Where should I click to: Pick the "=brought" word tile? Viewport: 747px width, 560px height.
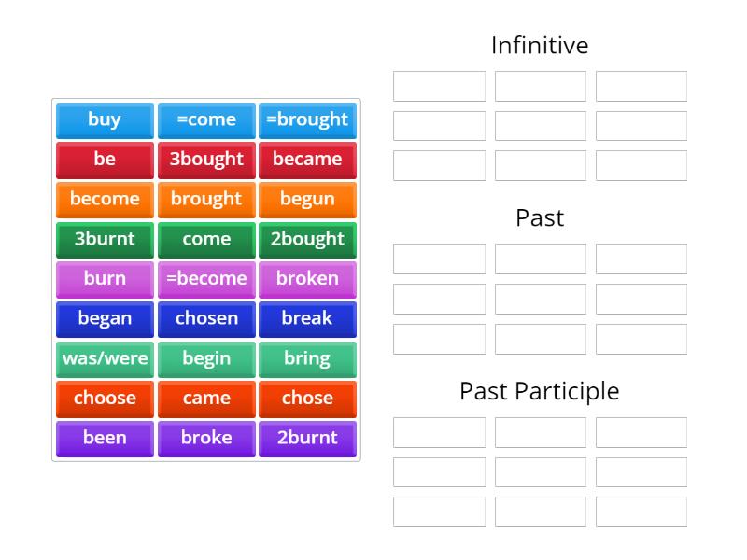point(307,119)
